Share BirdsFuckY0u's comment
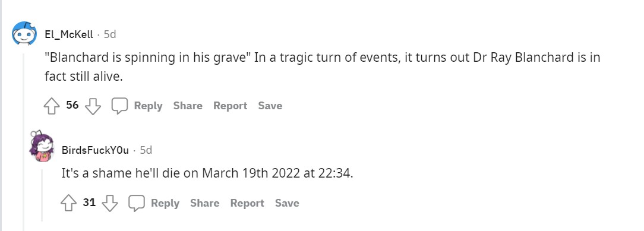The image size is (644, 231). click(x=204, y=203)
